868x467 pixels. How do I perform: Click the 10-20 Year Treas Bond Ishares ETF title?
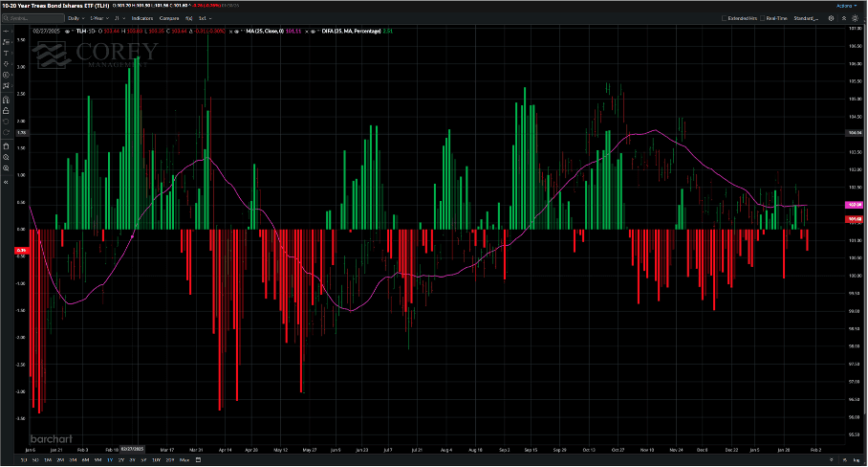tap(55, 6)
